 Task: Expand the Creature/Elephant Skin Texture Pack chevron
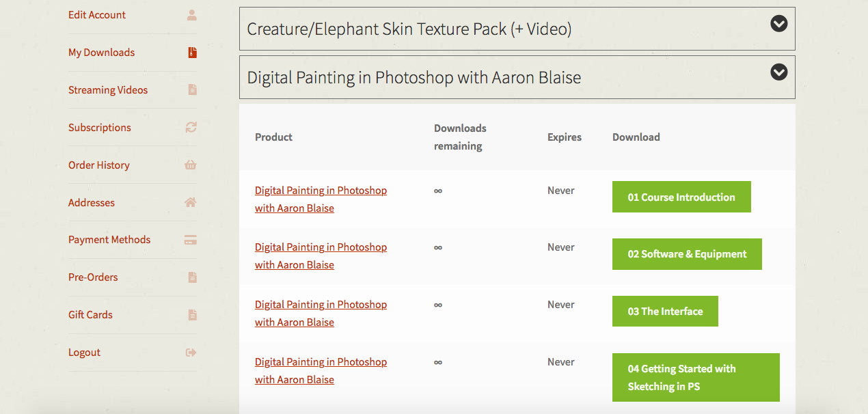click(x=778, y=24)
